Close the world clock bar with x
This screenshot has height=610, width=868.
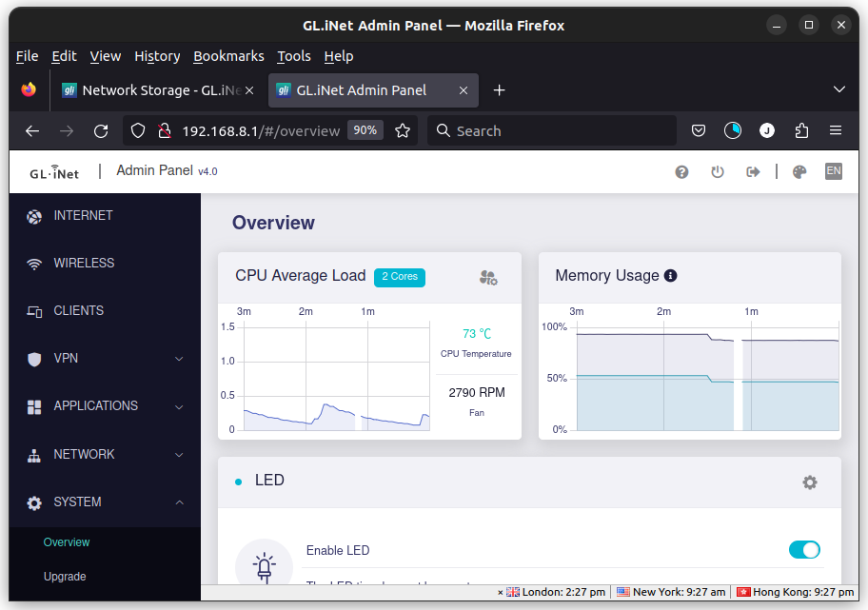pyautogui.click(x=500, y=592)
